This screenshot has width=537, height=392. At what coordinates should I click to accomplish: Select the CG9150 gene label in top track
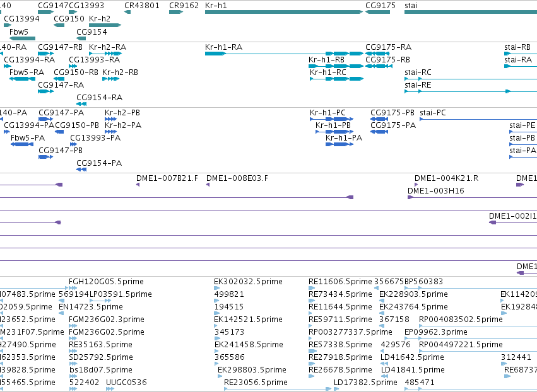69,18
